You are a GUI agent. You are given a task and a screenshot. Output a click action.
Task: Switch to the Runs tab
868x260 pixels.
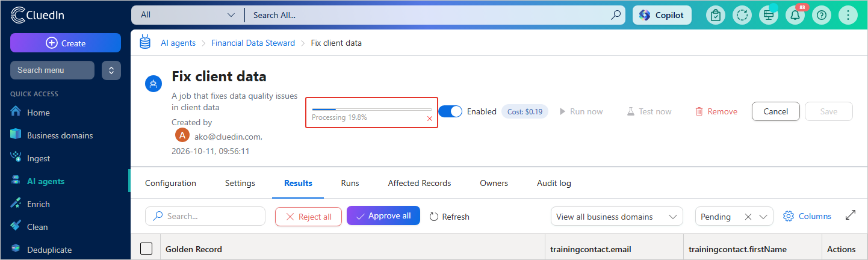point(350,183)
